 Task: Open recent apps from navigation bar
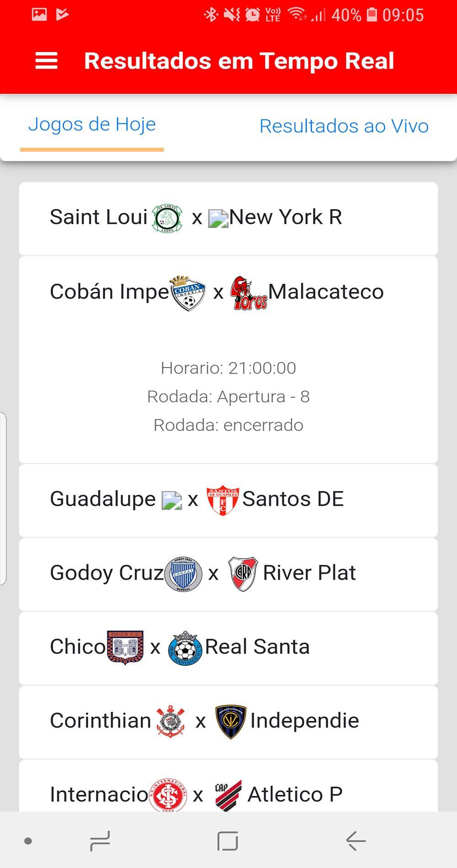[x=100, y=841]
